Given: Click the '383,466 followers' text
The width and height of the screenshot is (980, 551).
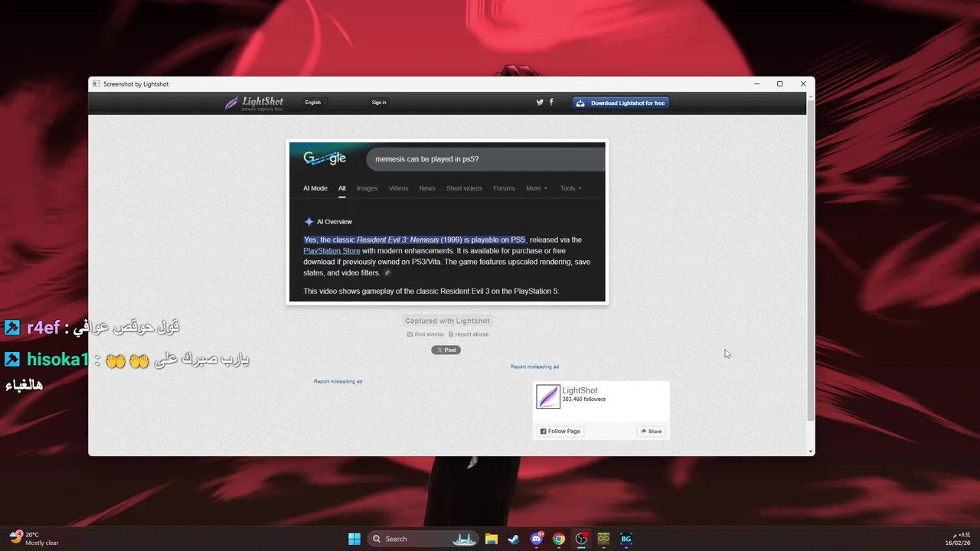Looking at the screenshot, I should click(584, 399).
